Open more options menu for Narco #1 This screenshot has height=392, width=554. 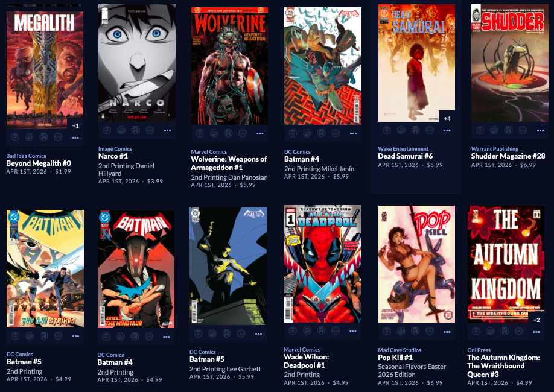[x=168, y=130]
